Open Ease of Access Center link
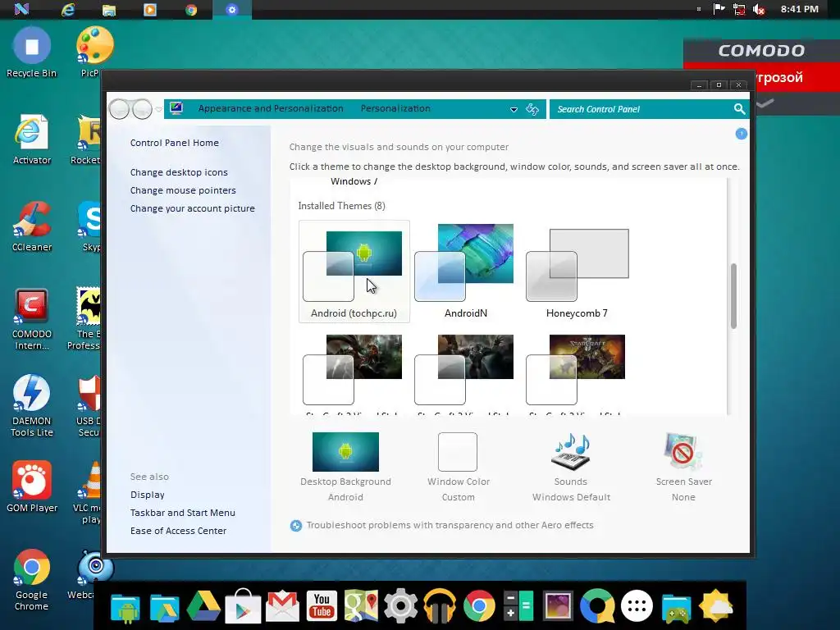This screenshot has height=630, width=840. click(x=178, y=531)
